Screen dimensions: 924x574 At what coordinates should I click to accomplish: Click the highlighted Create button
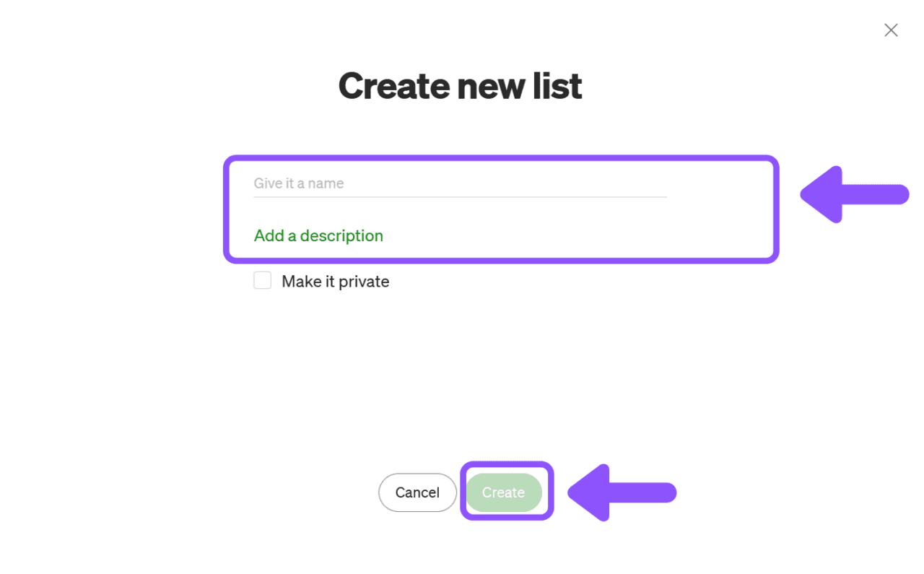506,492
